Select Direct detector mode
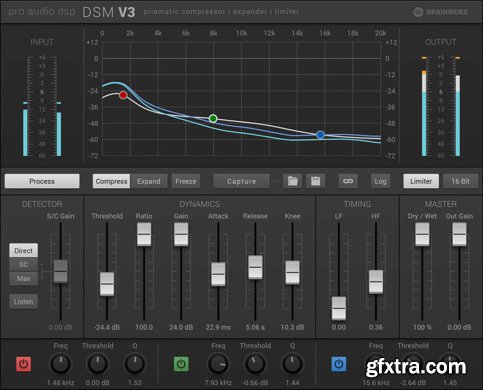Image resolution: width=483 pixels, height=390 pixels. click(23, 251)
